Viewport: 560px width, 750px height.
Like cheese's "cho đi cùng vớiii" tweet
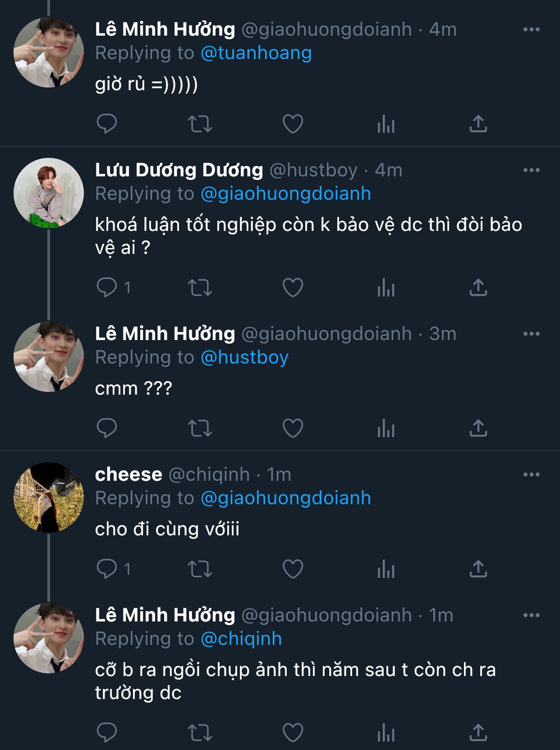point(293,569)
